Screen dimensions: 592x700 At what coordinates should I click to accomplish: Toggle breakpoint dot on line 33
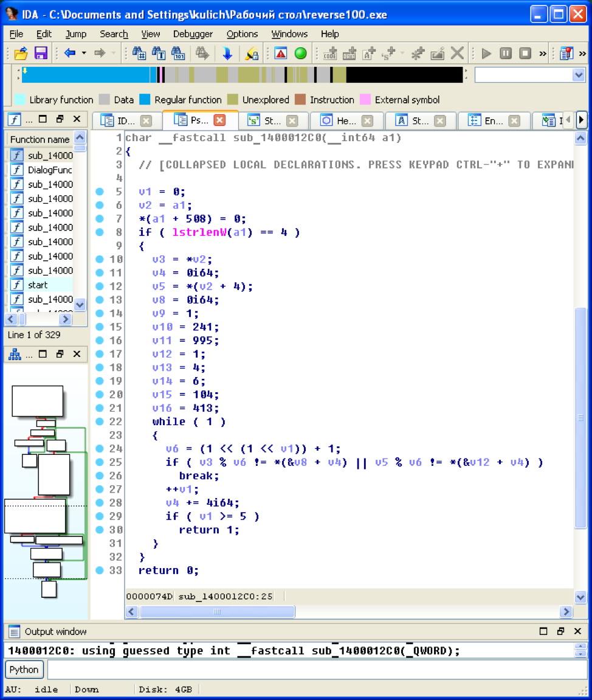pos(100,570)
